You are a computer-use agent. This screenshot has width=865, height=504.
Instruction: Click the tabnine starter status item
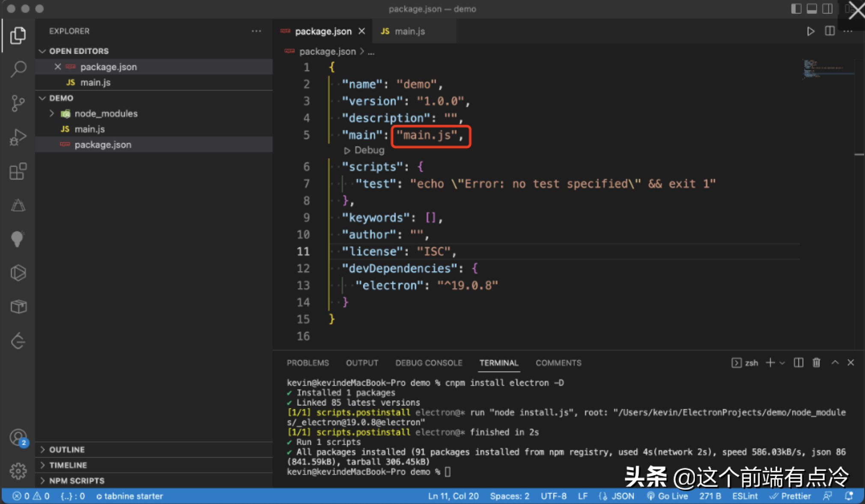coord(129,496)
